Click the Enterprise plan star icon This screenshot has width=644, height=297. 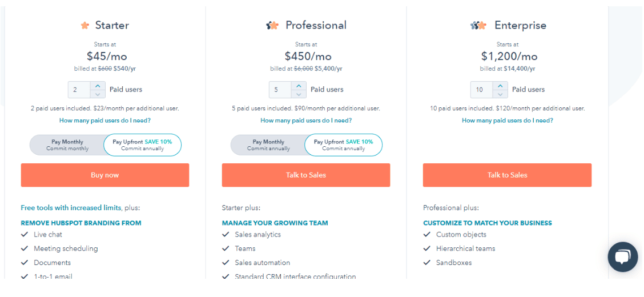point(478,26)
